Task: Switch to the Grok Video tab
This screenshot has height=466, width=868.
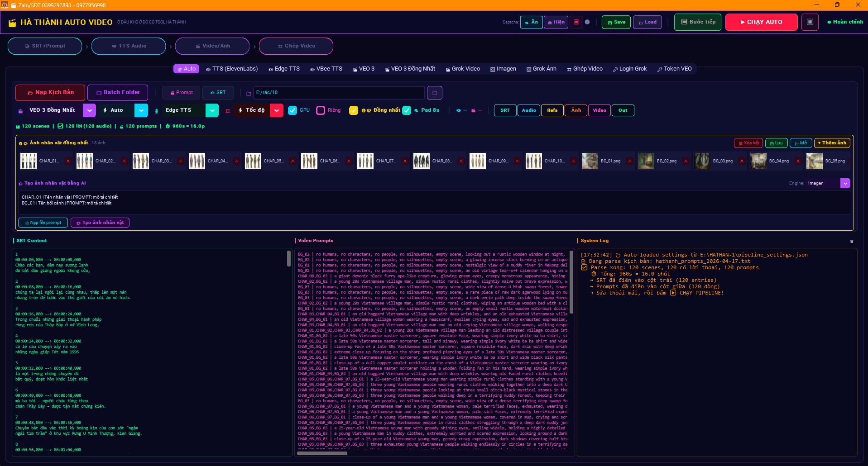Action: click(x=462, y=69)
